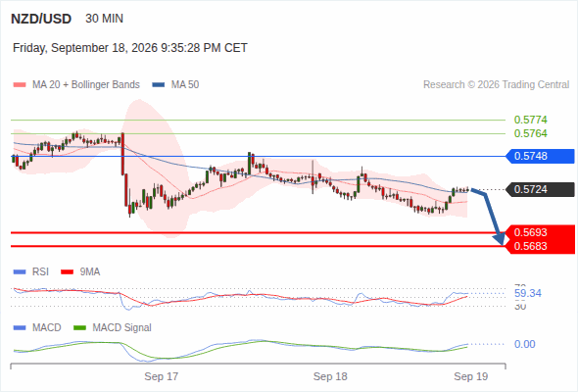
Task: Click the RSI value 59.34
Action: click(x=528, y=294)
